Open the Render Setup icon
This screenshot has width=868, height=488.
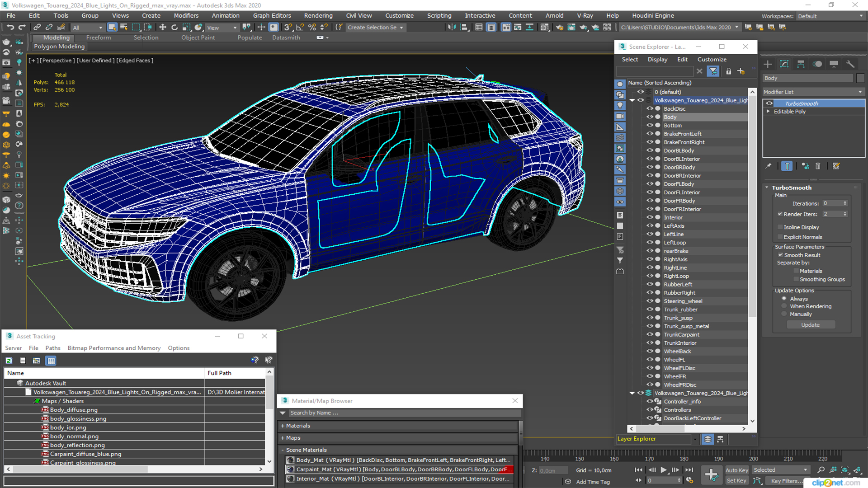(560, 28)
